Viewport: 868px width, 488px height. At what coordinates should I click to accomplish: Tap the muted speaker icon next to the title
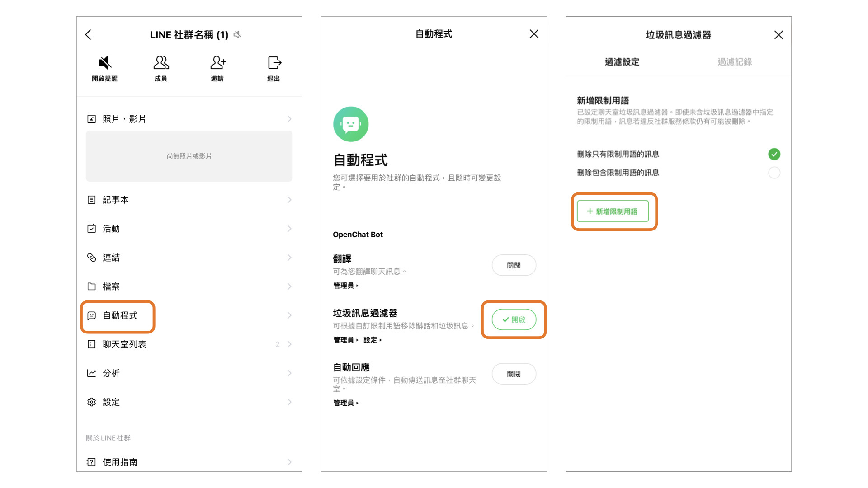[237, 35]
